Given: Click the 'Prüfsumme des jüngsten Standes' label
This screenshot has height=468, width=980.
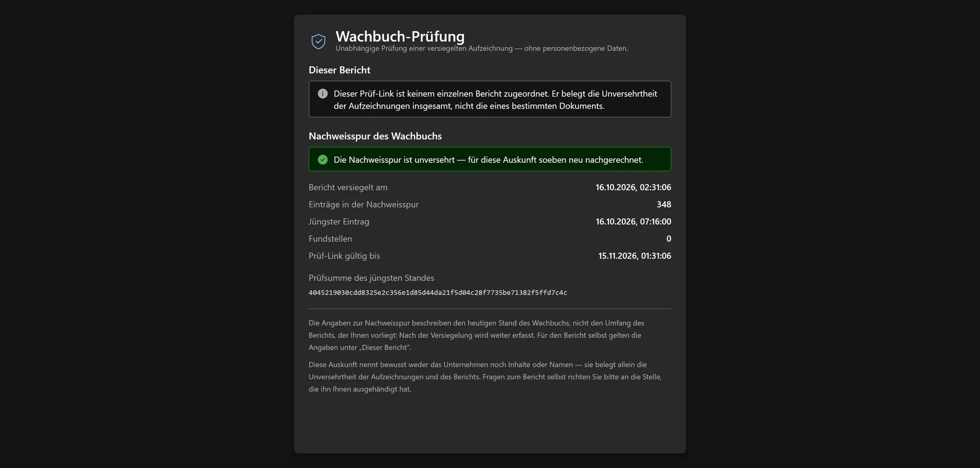Looking at the screenshot, I should (x=371, y=278).
